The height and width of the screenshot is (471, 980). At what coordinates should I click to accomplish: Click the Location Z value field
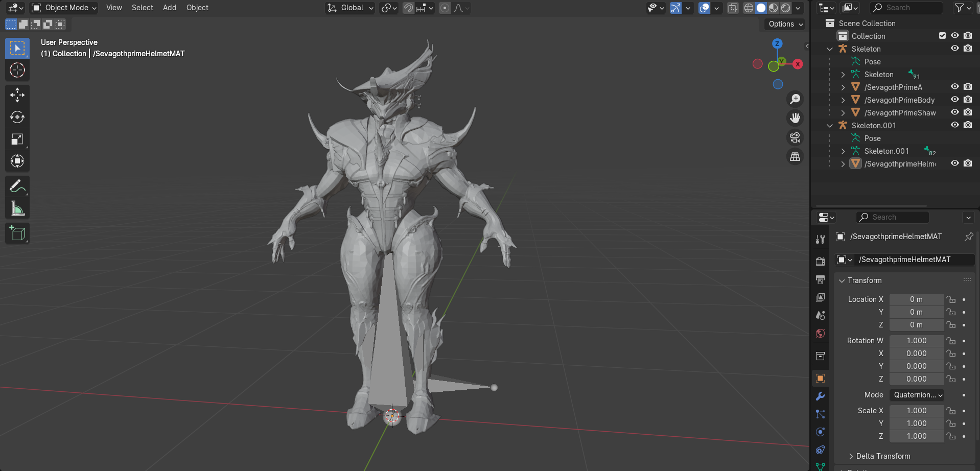coord(917,325)
